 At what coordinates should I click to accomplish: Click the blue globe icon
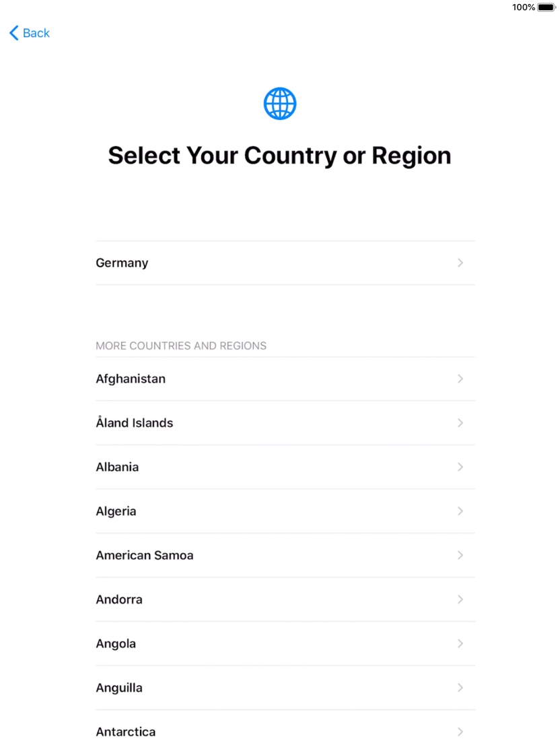tap(279, 103)
